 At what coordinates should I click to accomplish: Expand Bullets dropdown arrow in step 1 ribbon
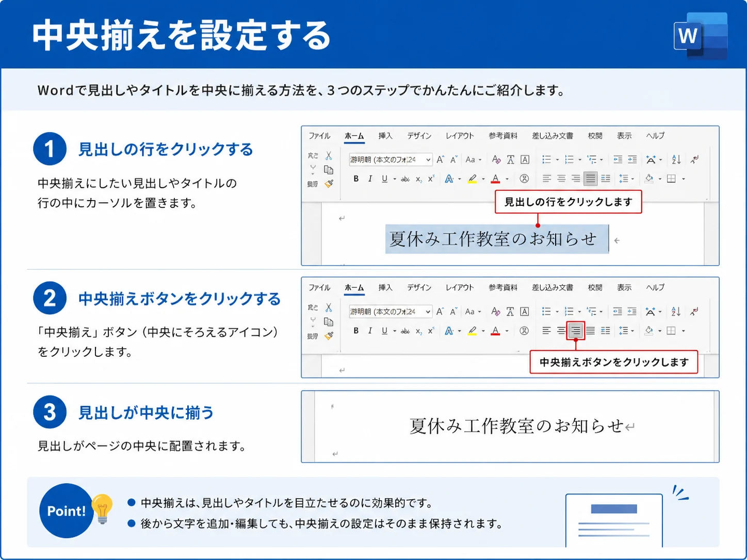[557, 160]
